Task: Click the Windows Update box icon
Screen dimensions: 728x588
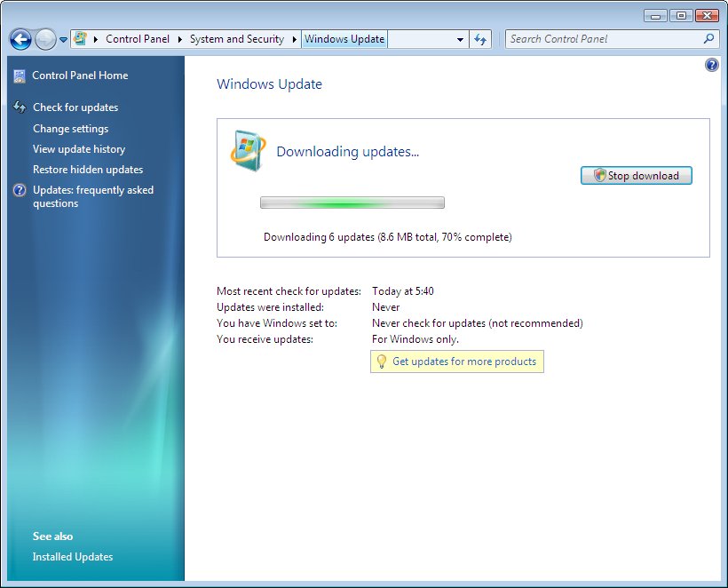Action: (248, 151)
